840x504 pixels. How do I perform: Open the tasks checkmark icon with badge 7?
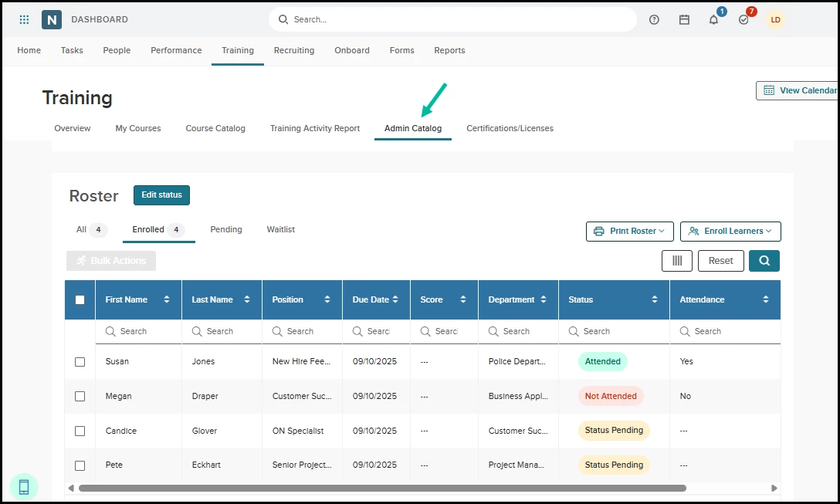[743, 20]
